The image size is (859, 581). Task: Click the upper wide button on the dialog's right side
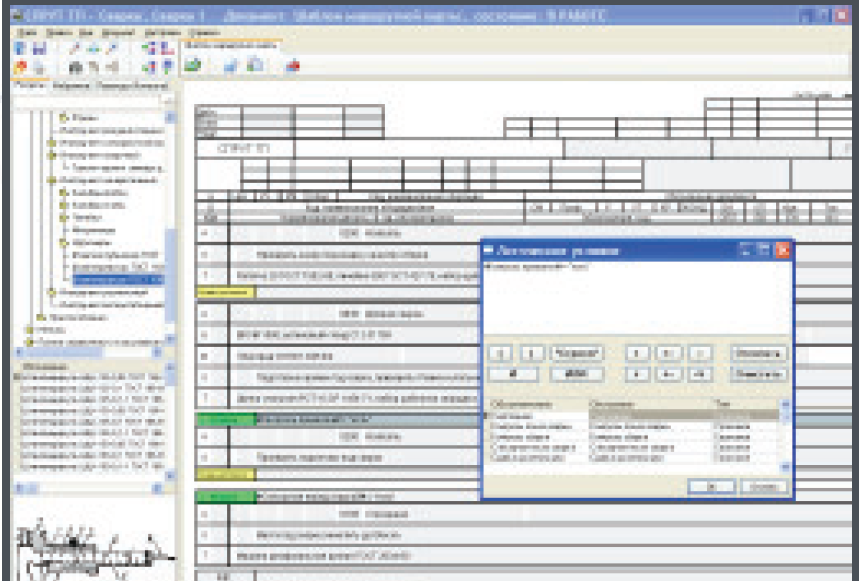pyautogui.click(x=758, y=354)
